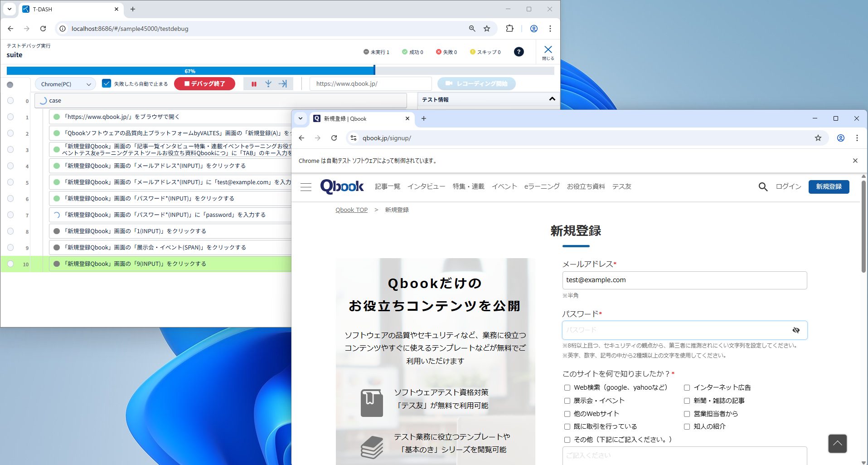Open the インタビュー menu item
Viewport: 868px width, 465px height.
[426, 186]
